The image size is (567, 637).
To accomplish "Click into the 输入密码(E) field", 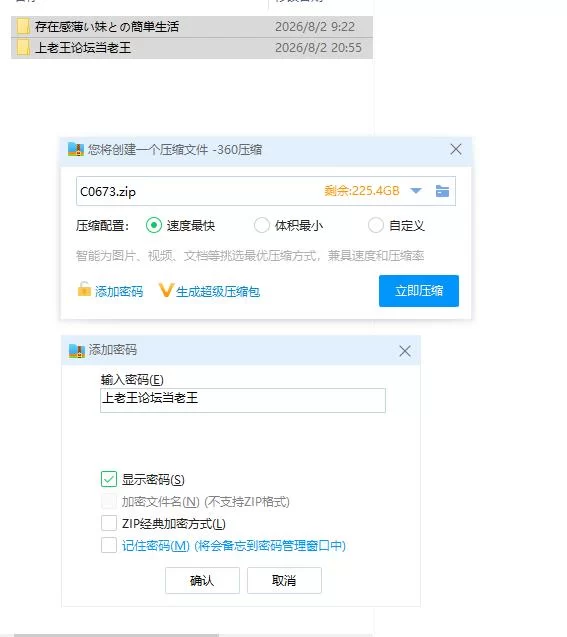I will coord(243,400).
